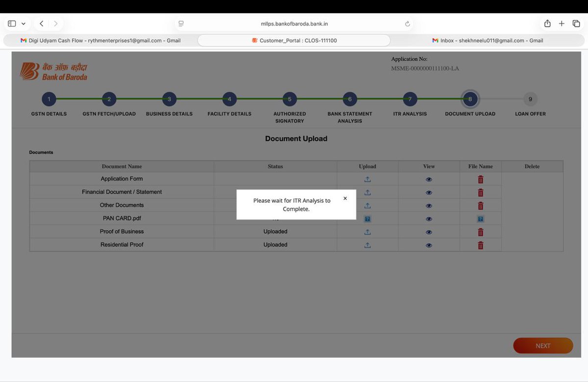Delete the Other Documents file
Image resolution: width=588 pixels, height=382 pixels.
[x=480, y=206]
